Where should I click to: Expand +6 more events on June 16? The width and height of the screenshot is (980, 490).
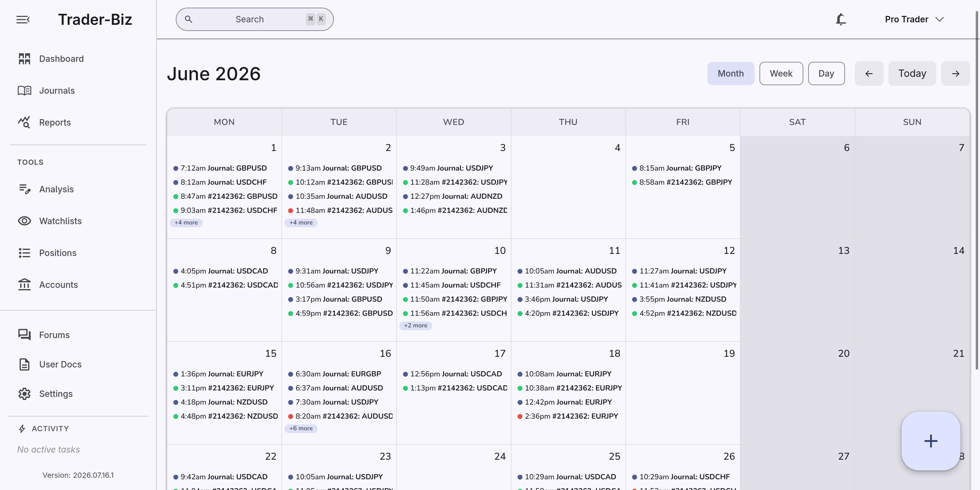(301, 428)
